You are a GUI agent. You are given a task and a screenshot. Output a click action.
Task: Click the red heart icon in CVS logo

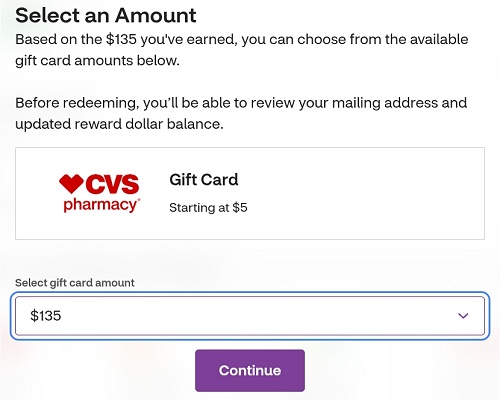click(71, 184)
